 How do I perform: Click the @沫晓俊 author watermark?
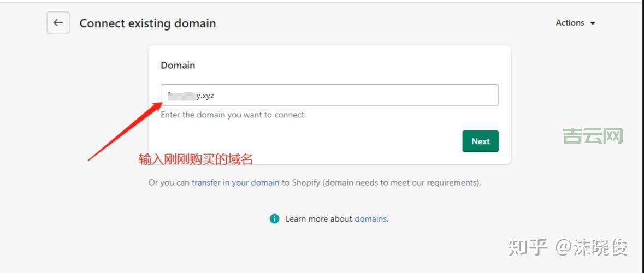point(592,247)
